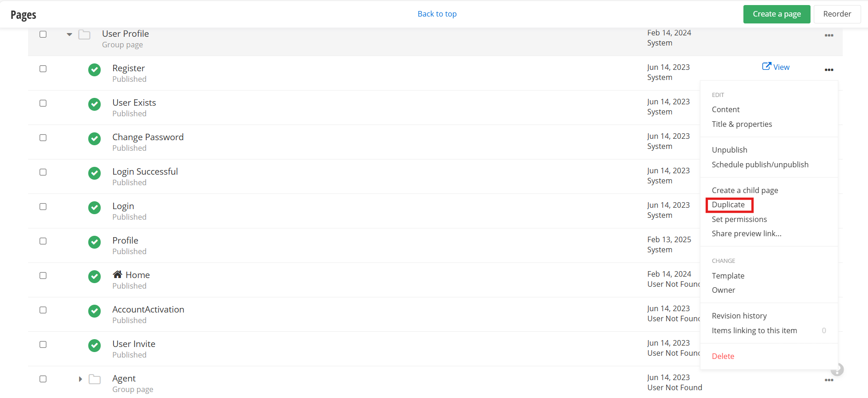
Task: Click the green check icon beside Login
Action: pos(95,208)
